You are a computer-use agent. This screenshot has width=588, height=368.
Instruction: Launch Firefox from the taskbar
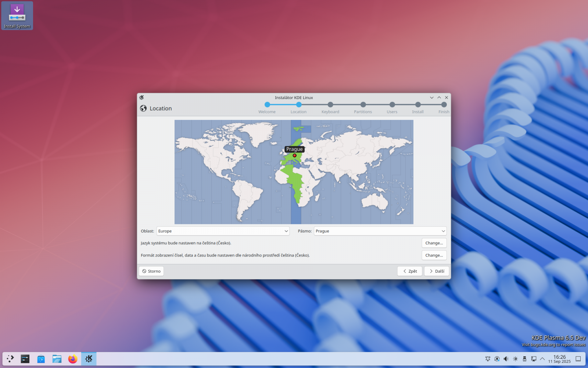click(x=73, y=358)
